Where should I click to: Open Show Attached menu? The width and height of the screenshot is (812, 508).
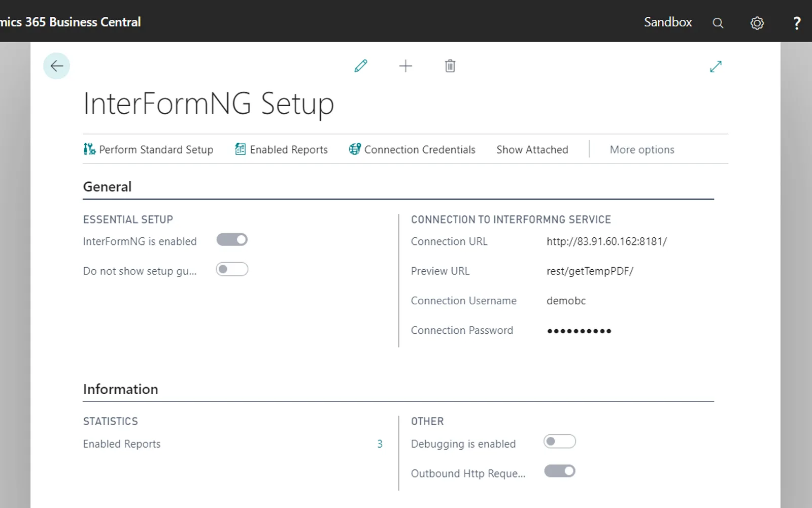pyautogui.click(x=532, y=149)
